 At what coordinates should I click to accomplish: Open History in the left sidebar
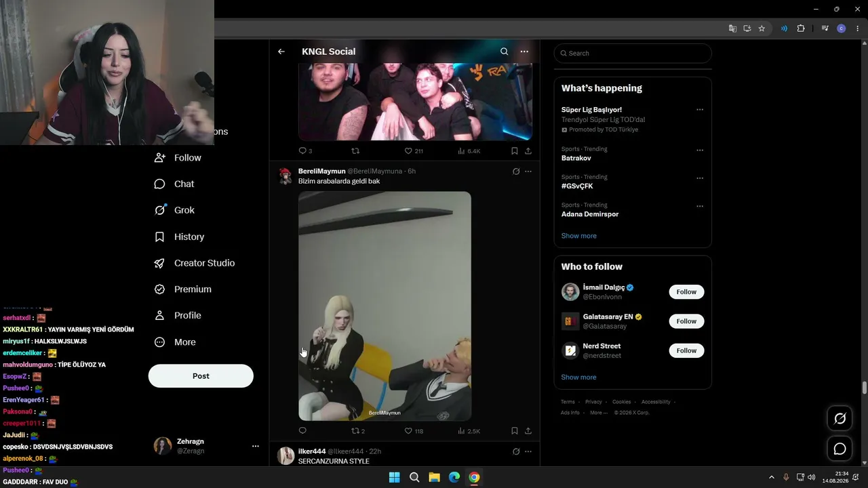coord(179,237)
